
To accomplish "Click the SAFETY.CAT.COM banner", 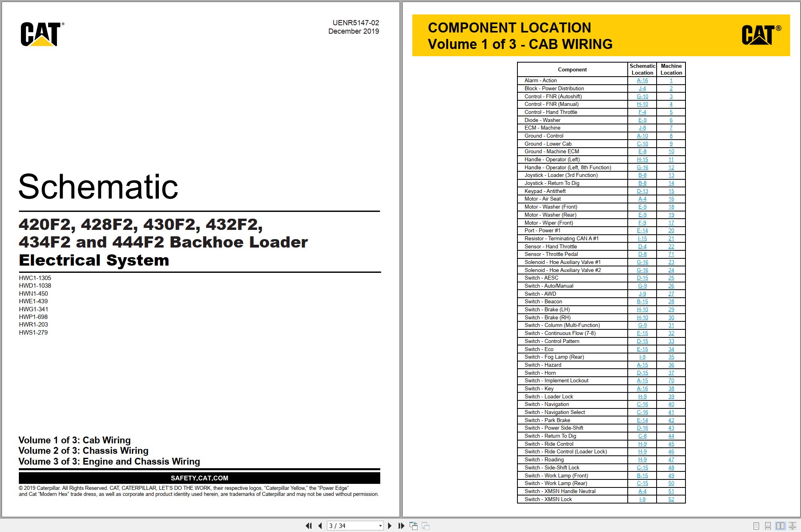I will pyautogui.click(x=199, y=478).
